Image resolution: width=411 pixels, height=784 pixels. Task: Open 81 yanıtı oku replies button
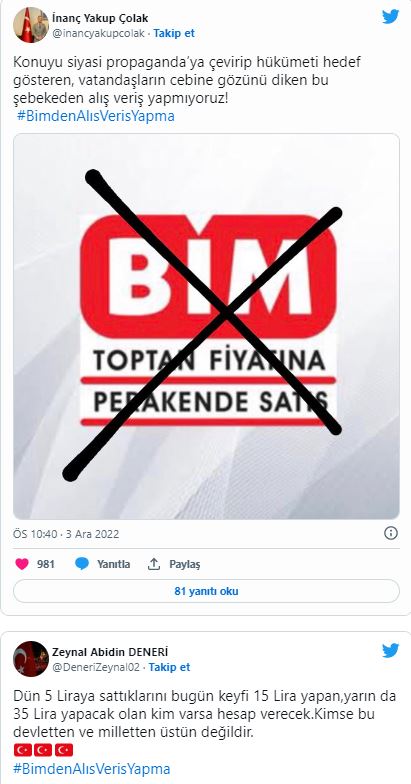pyautogui.click(x=206, y=592)
